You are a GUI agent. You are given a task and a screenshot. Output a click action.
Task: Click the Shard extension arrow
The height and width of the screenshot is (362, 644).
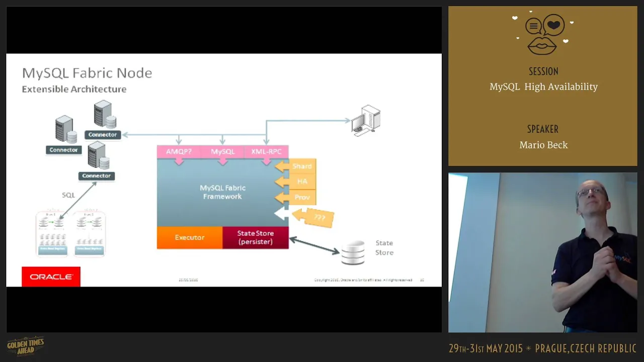pos(296,166)
